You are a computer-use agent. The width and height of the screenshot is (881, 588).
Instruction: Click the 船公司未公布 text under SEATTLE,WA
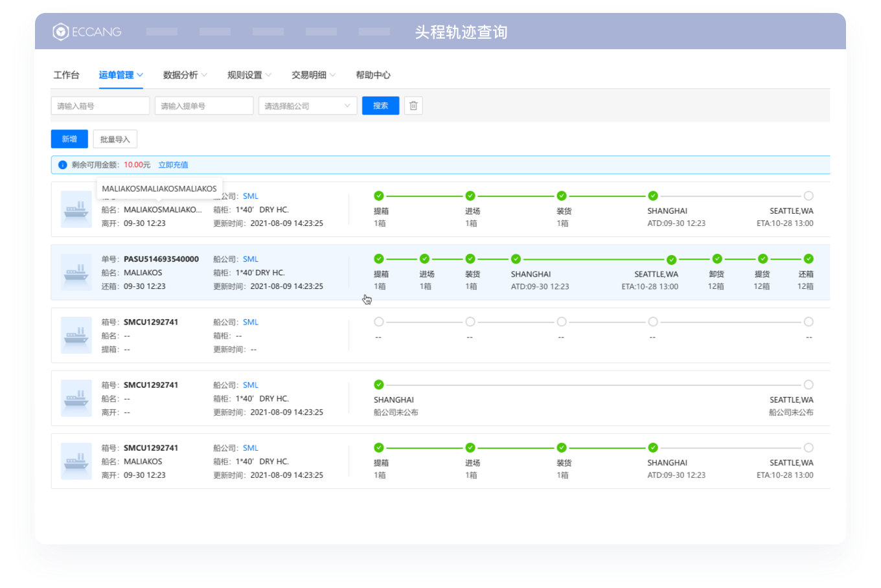(791, 413)
